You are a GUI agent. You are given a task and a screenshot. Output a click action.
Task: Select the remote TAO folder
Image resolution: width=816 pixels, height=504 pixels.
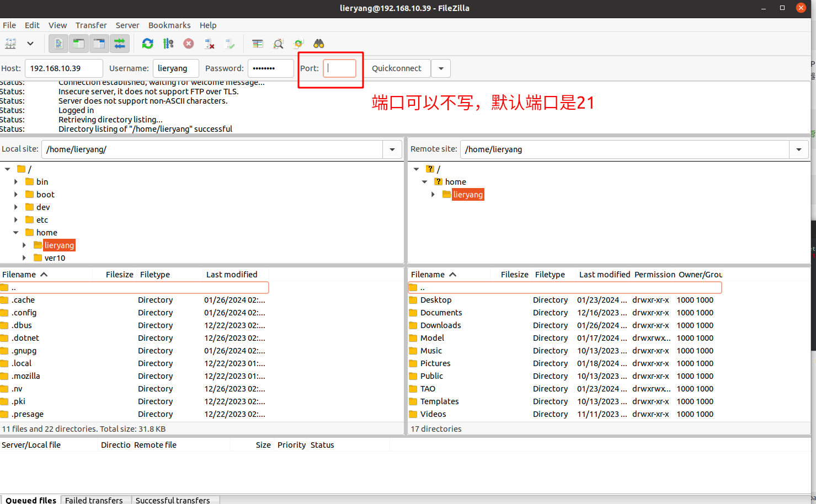click(565, 389)
